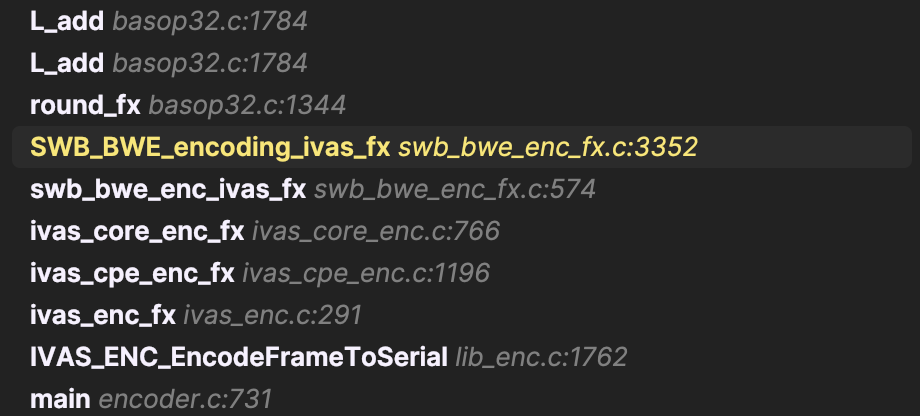920x416 pixels.
Task: Go to the ivas_enc_fx stack frame
Action: [103, 315]
